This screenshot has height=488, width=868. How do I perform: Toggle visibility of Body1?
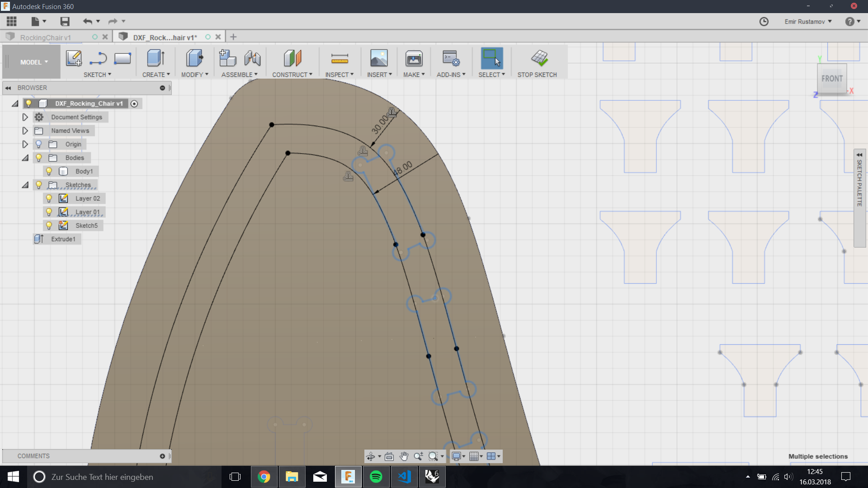(x=49, y=171)
